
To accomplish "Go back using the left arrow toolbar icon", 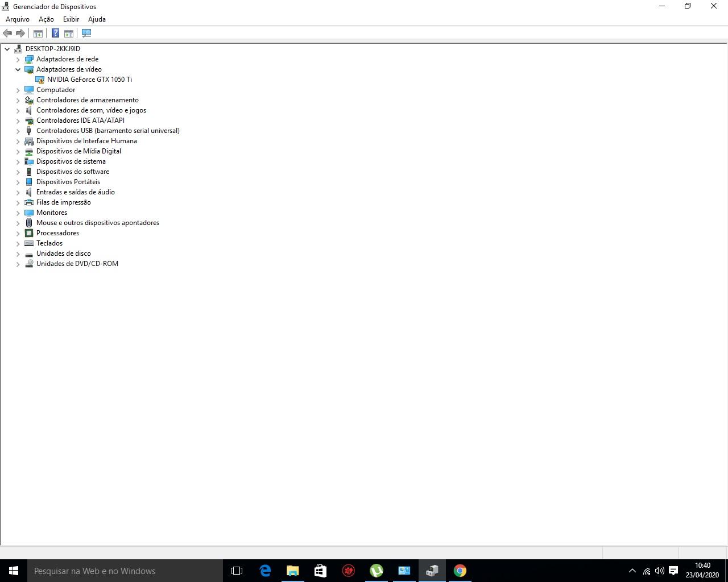I will [x=7, y=34].
